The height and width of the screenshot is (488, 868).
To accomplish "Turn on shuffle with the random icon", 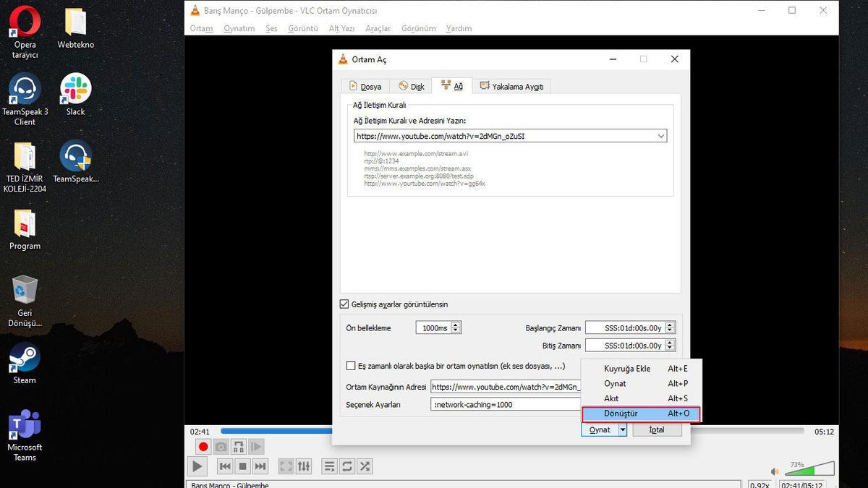I will point(365,466).
